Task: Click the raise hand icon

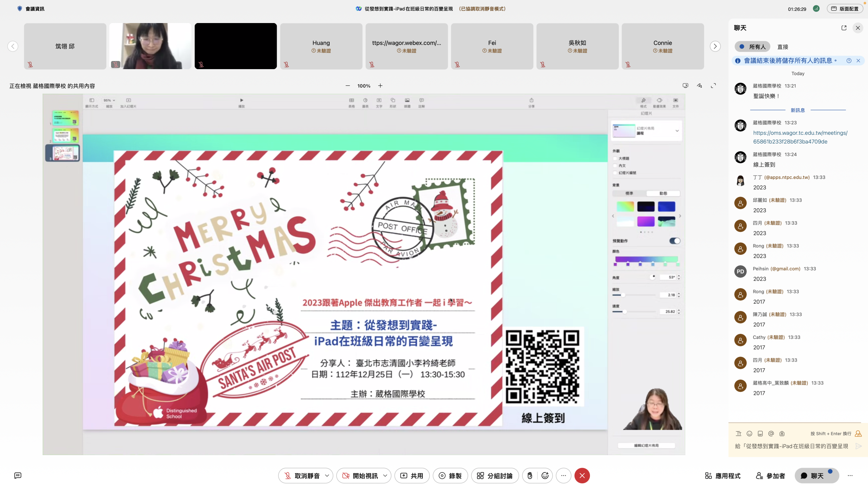Action: [530, 475]
